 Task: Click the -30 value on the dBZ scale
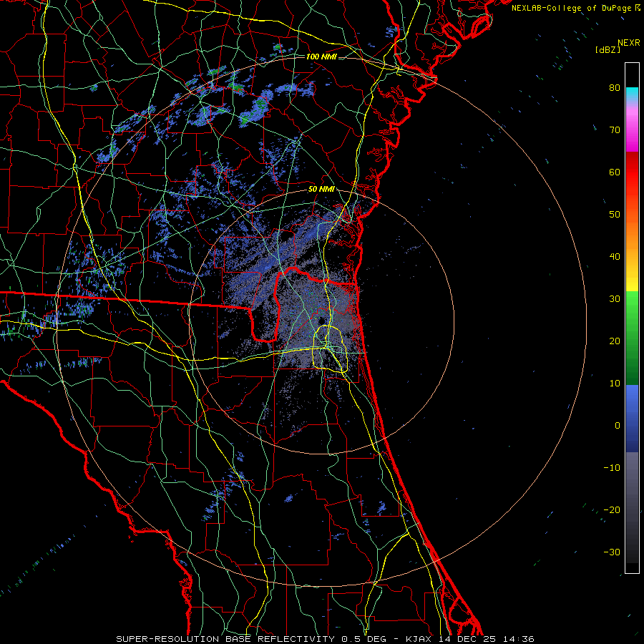(612, 552)
